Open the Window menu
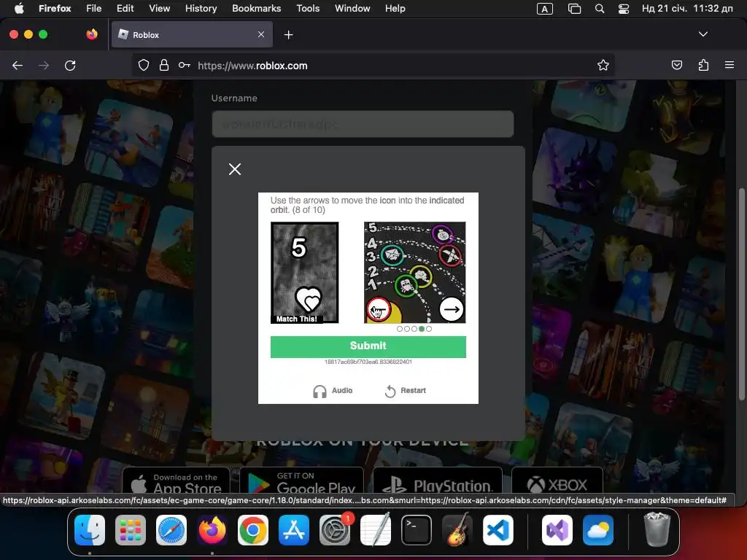This screenshot has height=560, width=747. pyautogui.click(x=352, y=9)
